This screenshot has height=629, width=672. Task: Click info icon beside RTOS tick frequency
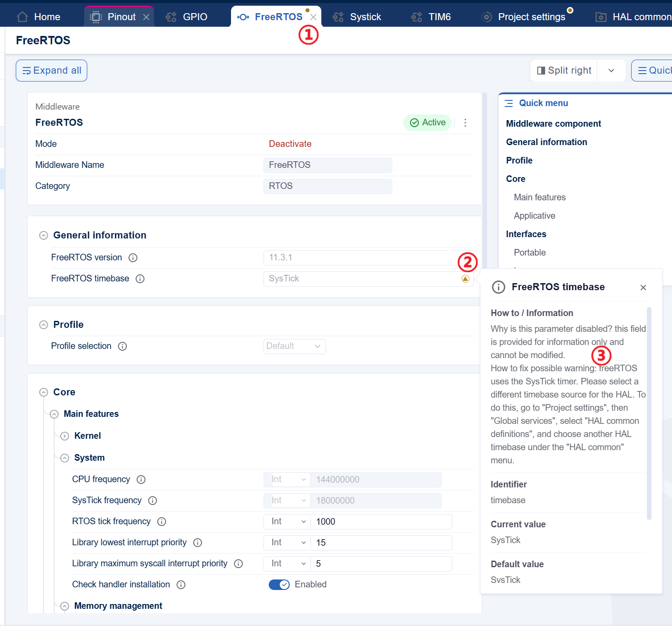point(162,522)
